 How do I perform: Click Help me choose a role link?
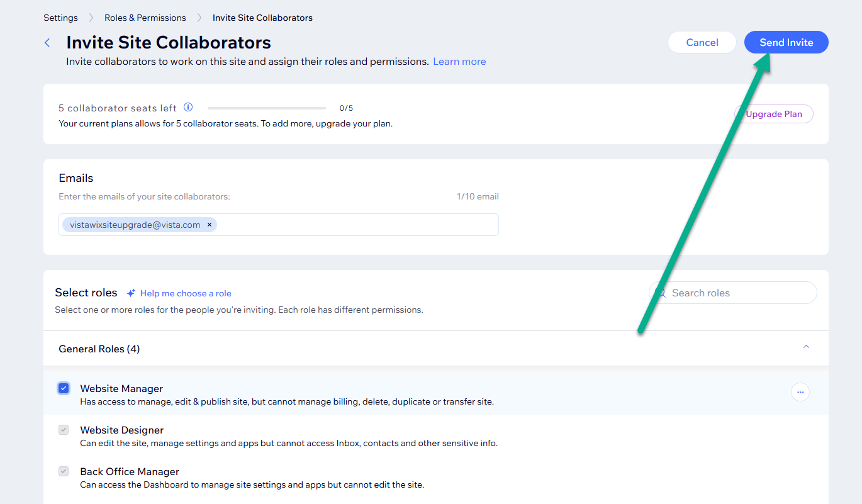[x=186, y=293]
